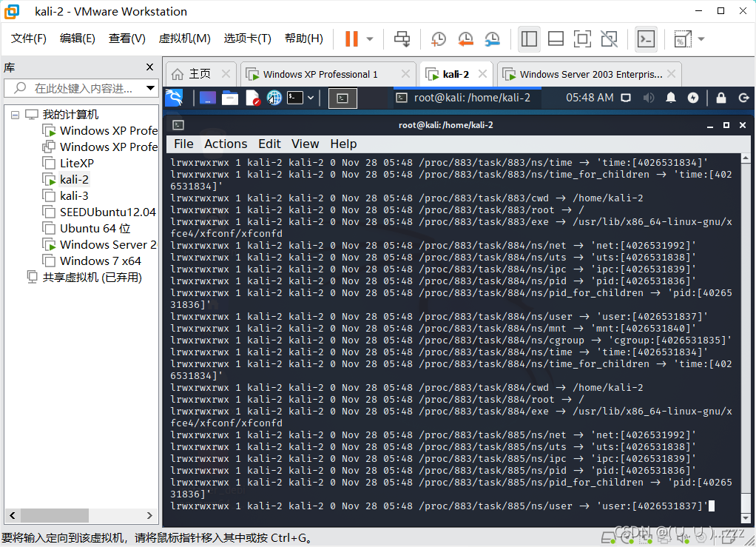This screenshot has height=547, width=756.
Task: Launch the terminal emulator from Kali panel
Action: [295, 98]
